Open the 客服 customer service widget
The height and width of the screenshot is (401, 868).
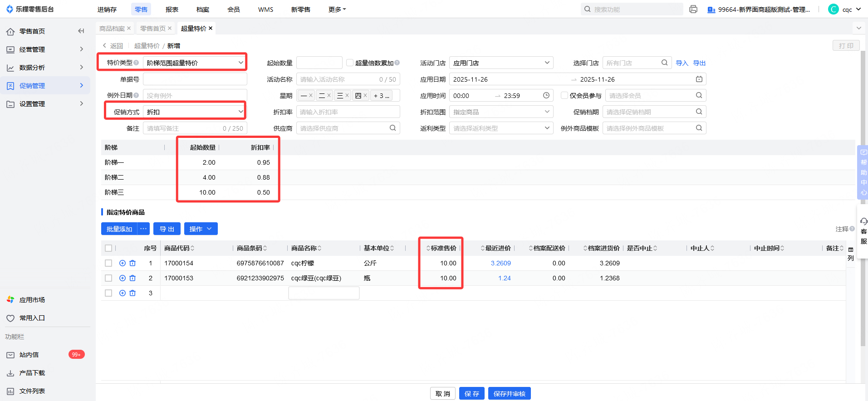(863, 231)
